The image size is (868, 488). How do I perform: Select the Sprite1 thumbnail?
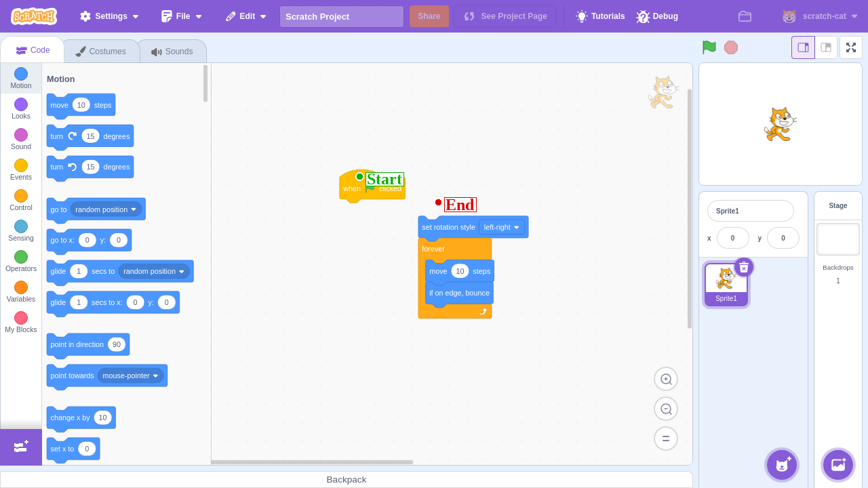pos(726,285)
